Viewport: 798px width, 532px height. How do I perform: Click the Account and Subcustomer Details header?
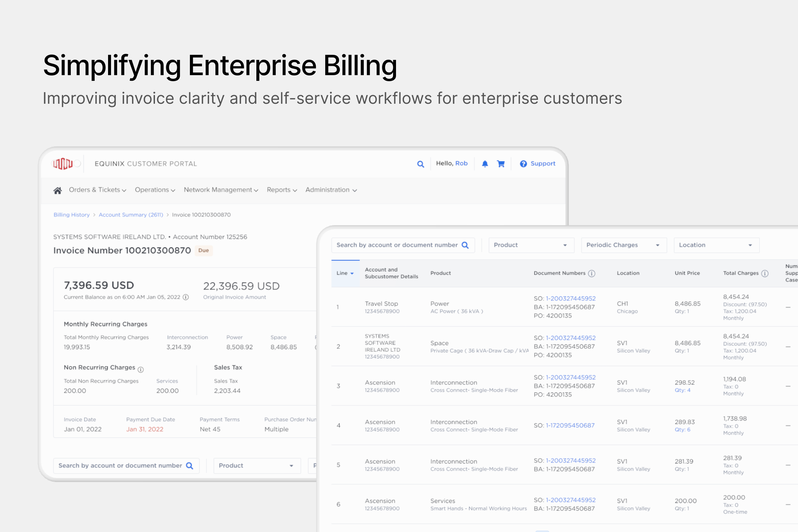tap(391, 273)
